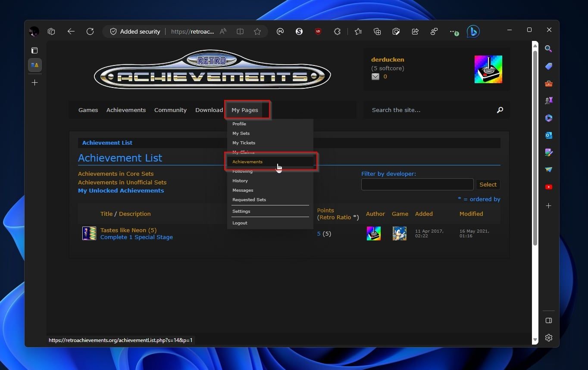Click the browser refresh icon
Screen dimensions: 588x370
(x=90, y=31)
